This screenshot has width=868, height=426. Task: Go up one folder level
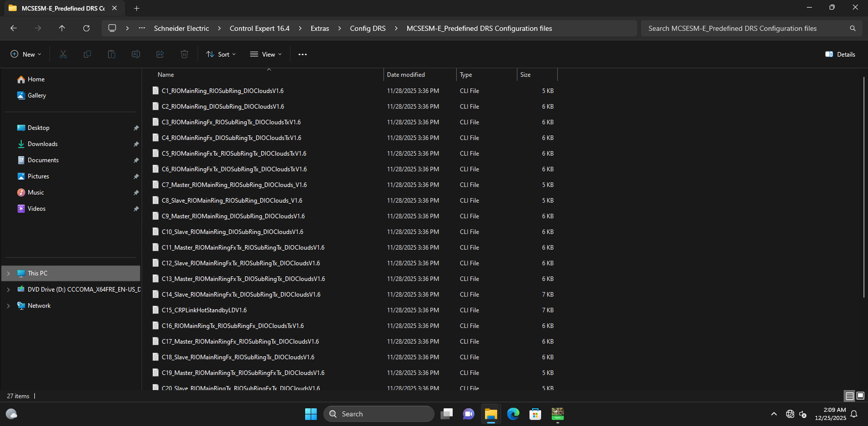pos(62,28)
